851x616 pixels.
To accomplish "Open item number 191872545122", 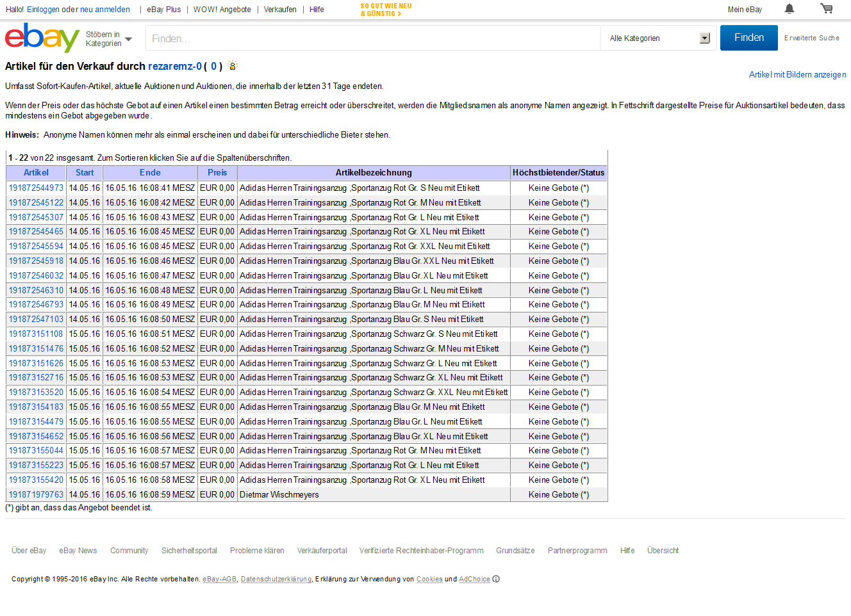I will 36,203.
